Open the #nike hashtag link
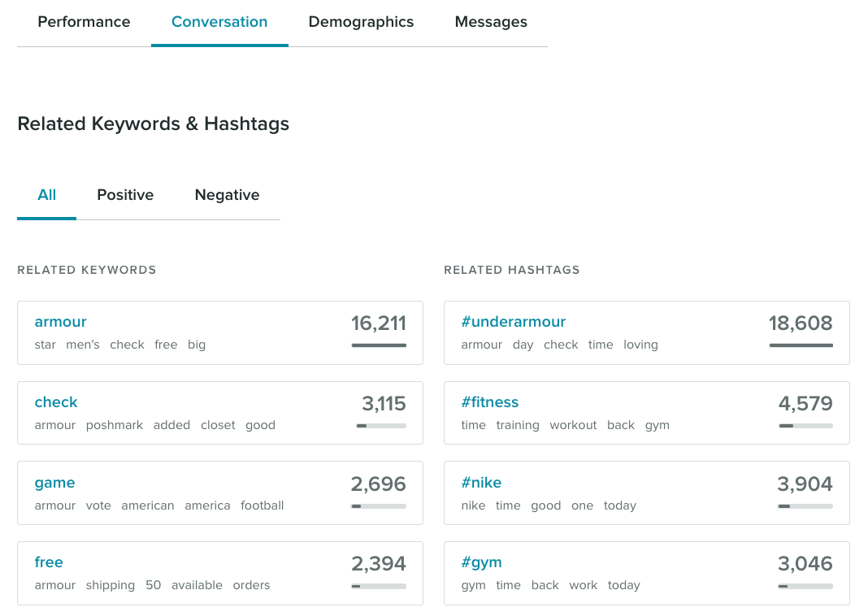The image size is (868, 616). coord(481,483)
